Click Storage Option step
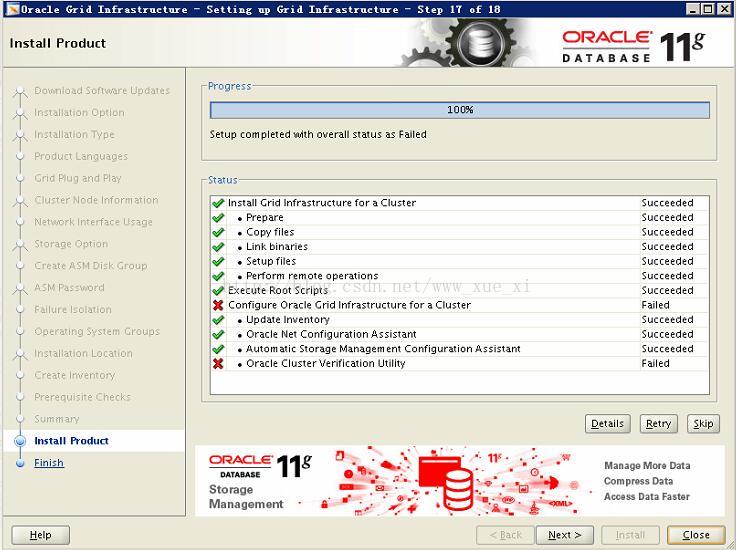 coord(71,244)
